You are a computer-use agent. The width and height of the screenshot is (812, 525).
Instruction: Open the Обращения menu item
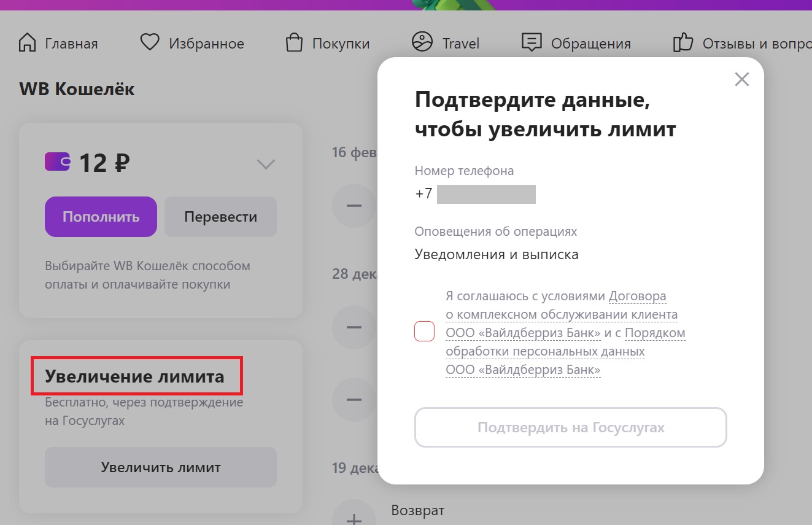click(x=590, y=44)
